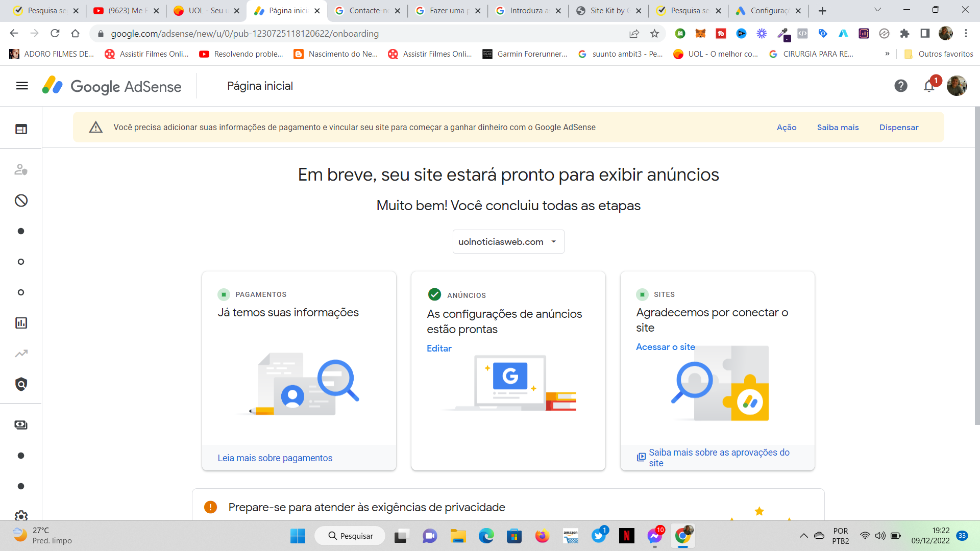
Task: Open the Home sidebar icon
Action: pos(21,129)
